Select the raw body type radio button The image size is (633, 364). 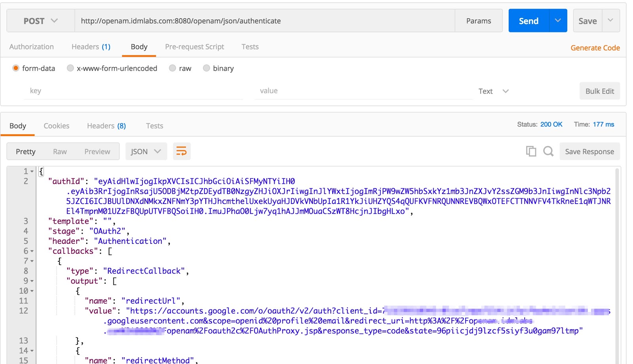(x=172, y=68)
